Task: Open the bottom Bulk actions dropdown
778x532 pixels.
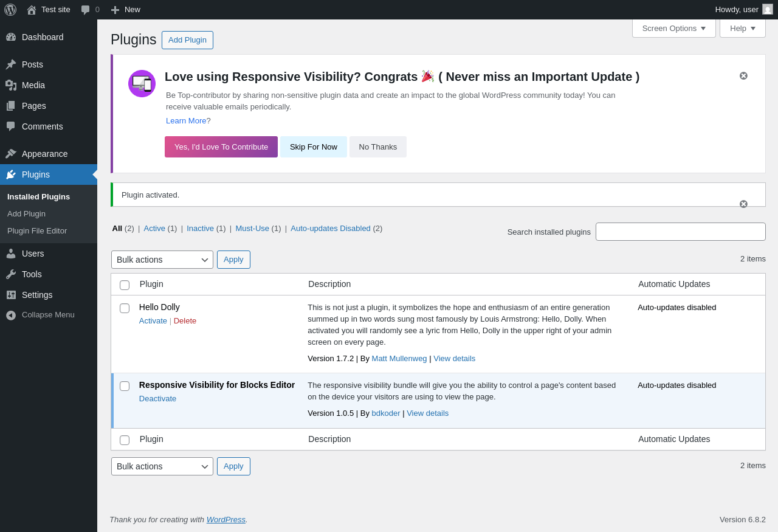Action: (162, 466)
